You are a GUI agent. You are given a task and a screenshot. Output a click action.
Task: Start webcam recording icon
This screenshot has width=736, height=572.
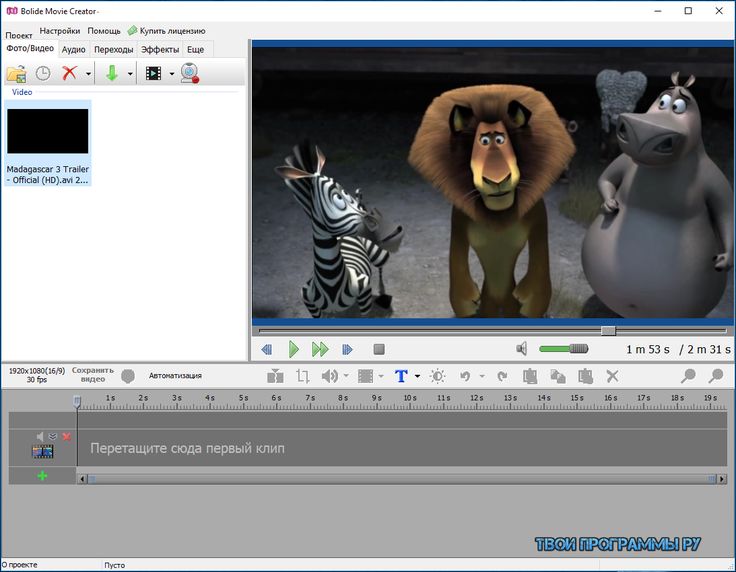(190, 73)
